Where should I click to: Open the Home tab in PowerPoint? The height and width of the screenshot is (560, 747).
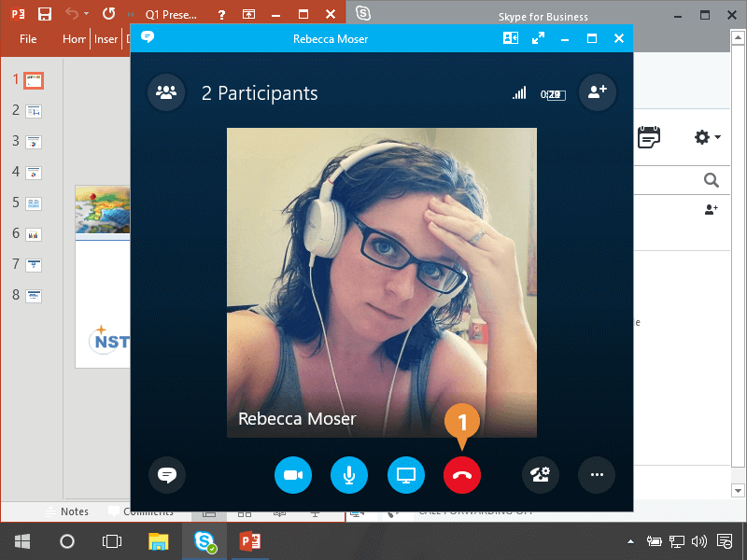click(x=74, y=39)
